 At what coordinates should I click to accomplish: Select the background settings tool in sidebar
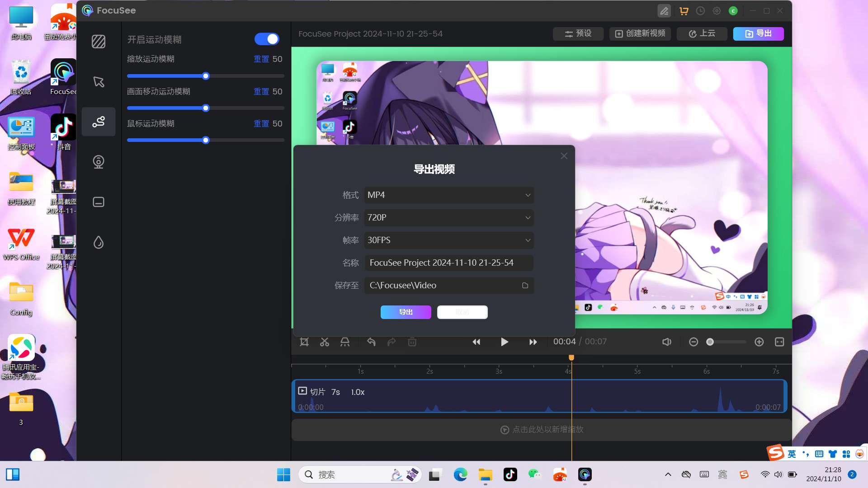pos(99,42)
